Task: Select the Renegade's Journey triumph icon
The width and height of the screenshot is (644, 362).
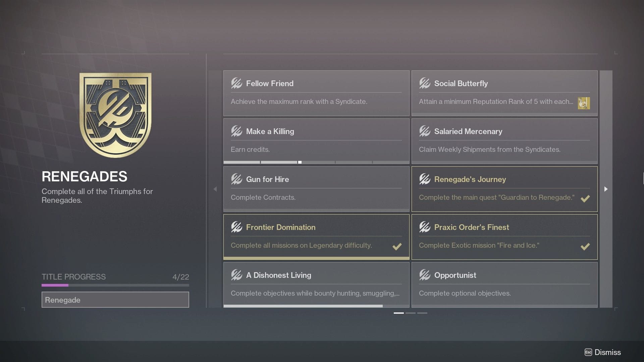Action: pos(424,179)
